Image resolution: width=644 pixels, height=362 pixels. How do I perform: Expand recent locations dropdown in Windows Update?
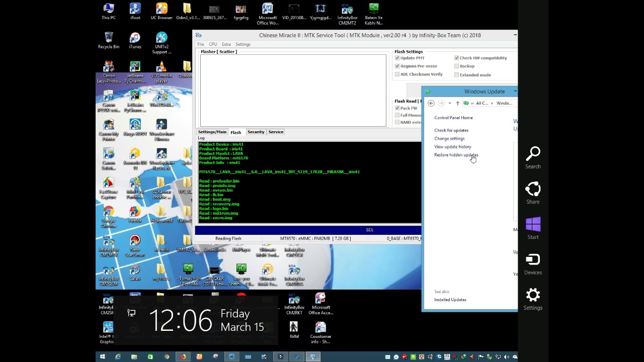[449, 103]
